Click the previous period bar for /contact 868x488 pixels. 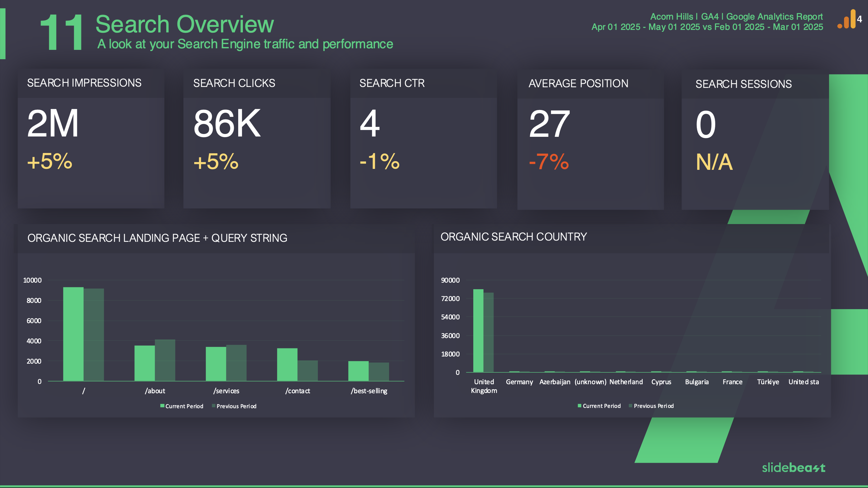click(x=308, y=371)
